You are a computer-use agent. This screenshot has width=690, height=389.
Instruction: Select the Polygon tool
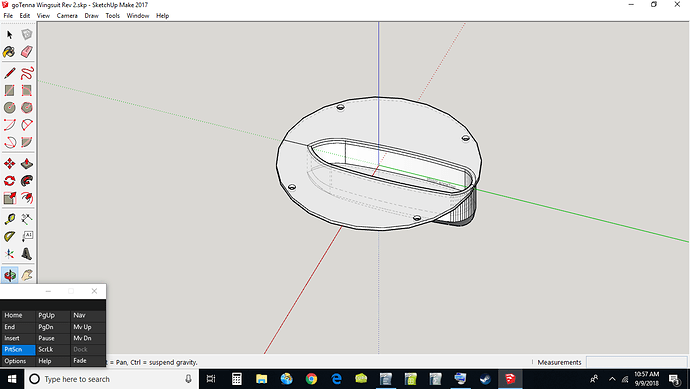pos(27,107)
